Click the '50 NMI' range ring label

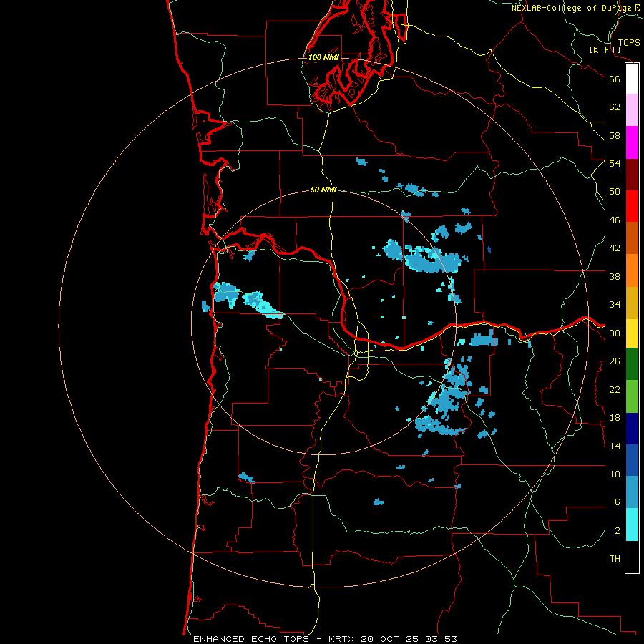tap(323, 190)
